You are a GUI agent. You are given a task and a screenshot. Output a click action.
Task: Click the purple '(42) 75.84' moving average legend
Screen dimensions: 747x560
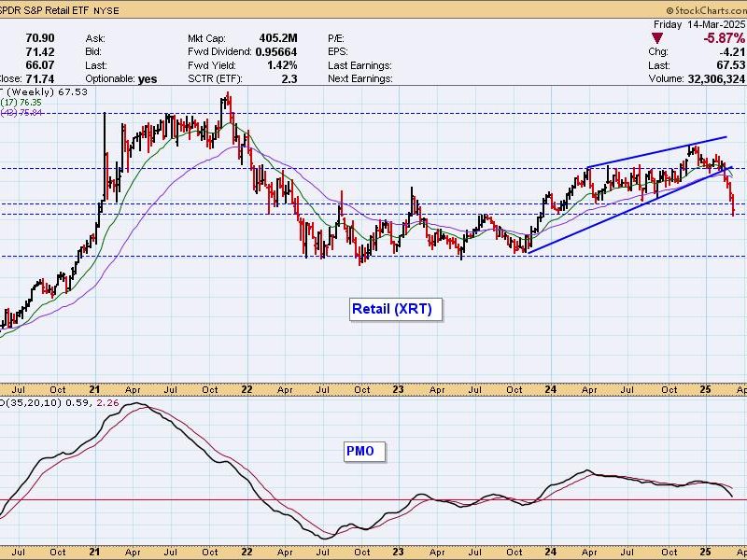[x=21, y=113]
